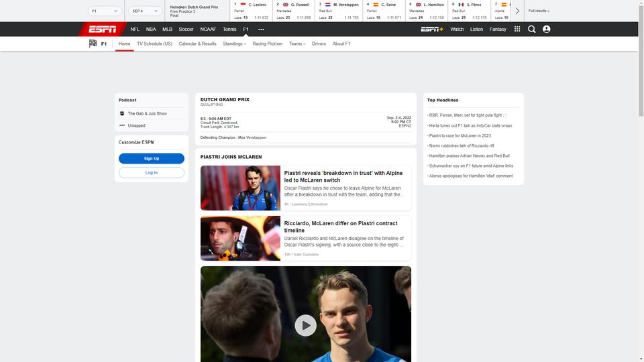Select NCAAF in top navigation
644x362 pixels.
(x=208, y=29)
